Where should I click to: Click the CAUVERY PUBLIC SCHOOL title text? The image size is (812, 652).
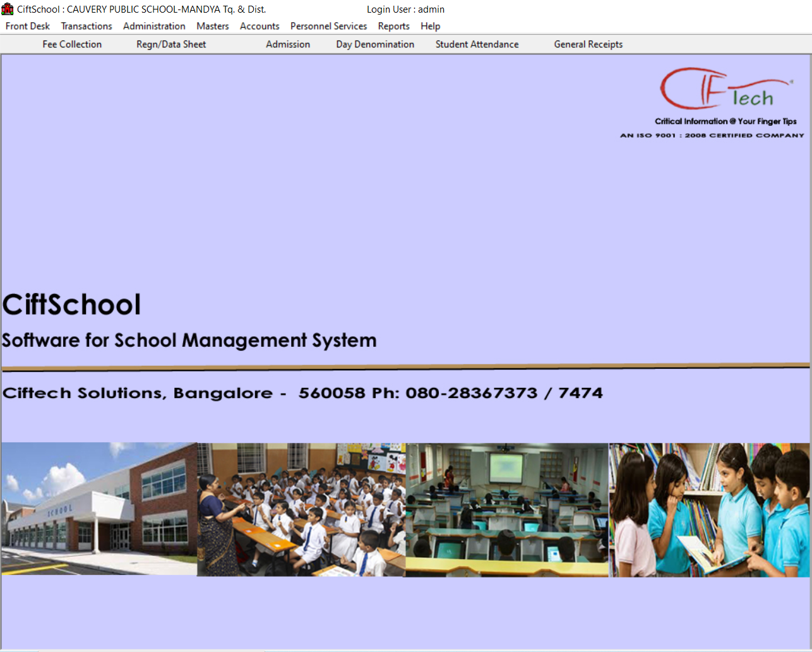(x=166, y=9)
